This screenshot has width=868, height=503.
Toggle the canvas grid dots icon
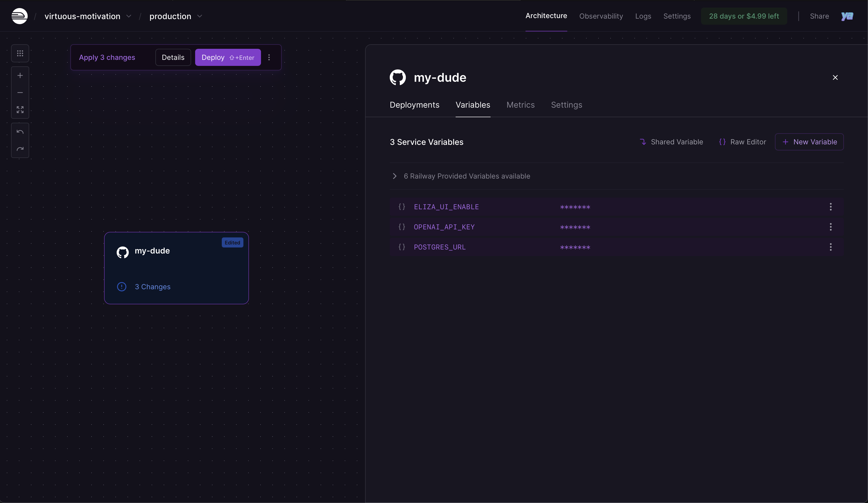(20, 53)
